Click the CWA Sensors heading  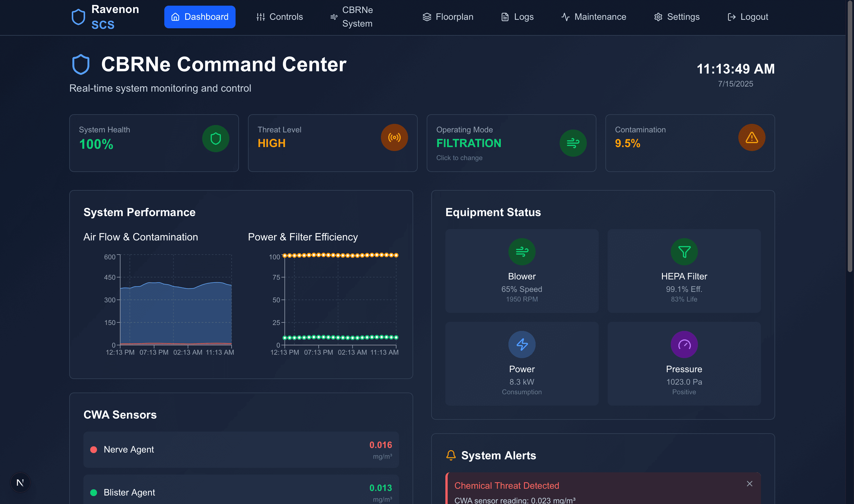click(120, 415)
